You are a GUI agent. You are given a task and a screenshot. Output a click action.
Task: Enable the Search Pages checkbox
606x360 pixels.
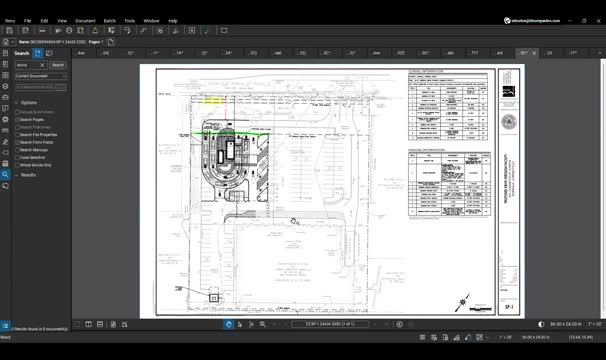coord(18,119)
